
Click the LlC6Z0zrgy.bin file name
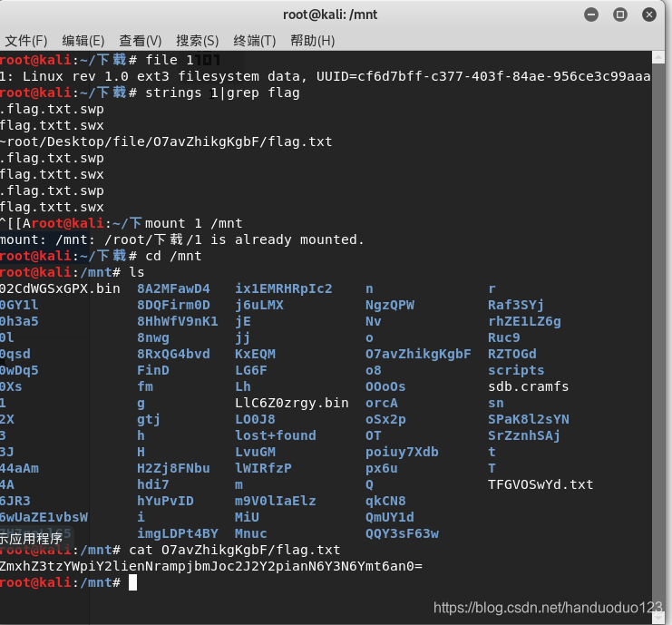pos(292,403)
